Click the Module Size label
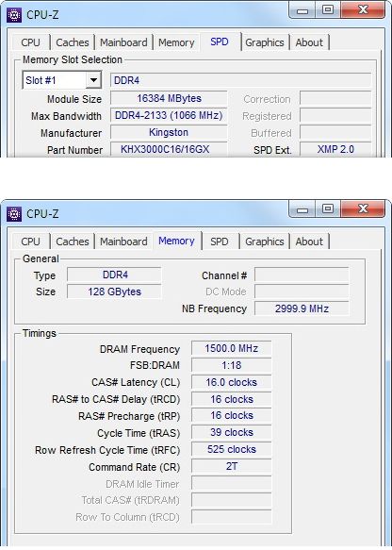The height and width of the screenshot is (550, 392). [74, 99]
